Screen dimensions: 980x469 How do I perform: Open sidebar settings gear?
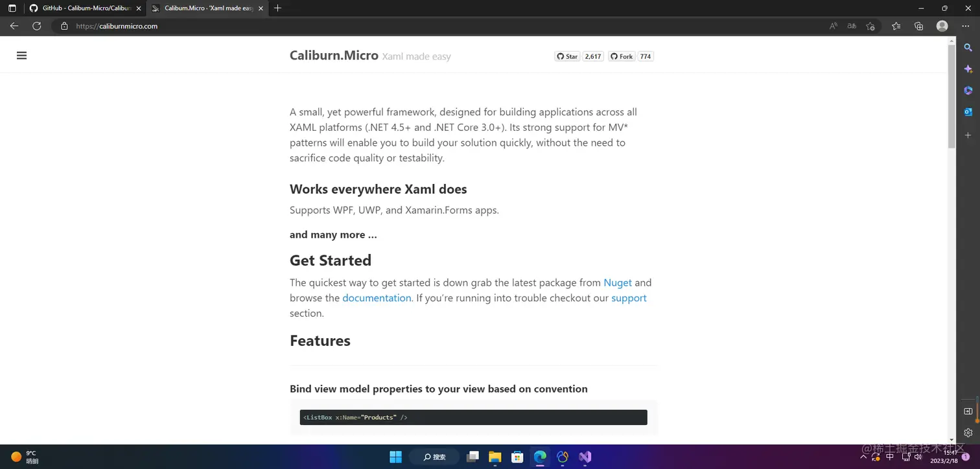968,433
